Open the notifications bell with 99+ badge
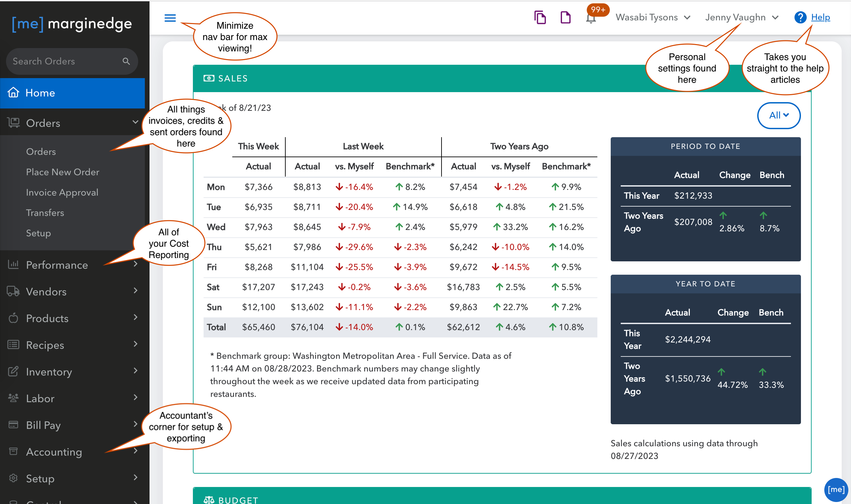 pyautogui.click(x=591, y=18)
